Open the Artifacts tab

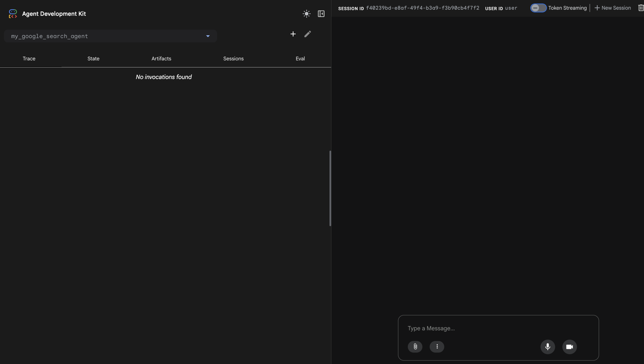click(161, 58)
